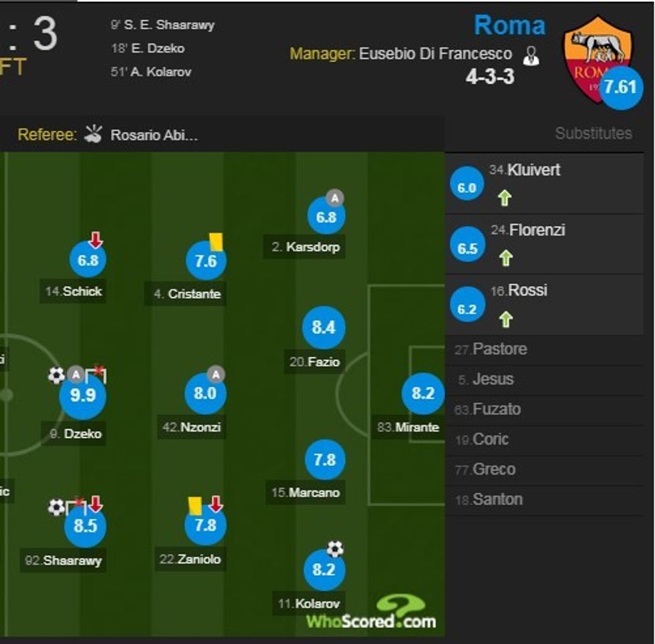Click the assist badge above Nzonzi's rating

(215, 374)
